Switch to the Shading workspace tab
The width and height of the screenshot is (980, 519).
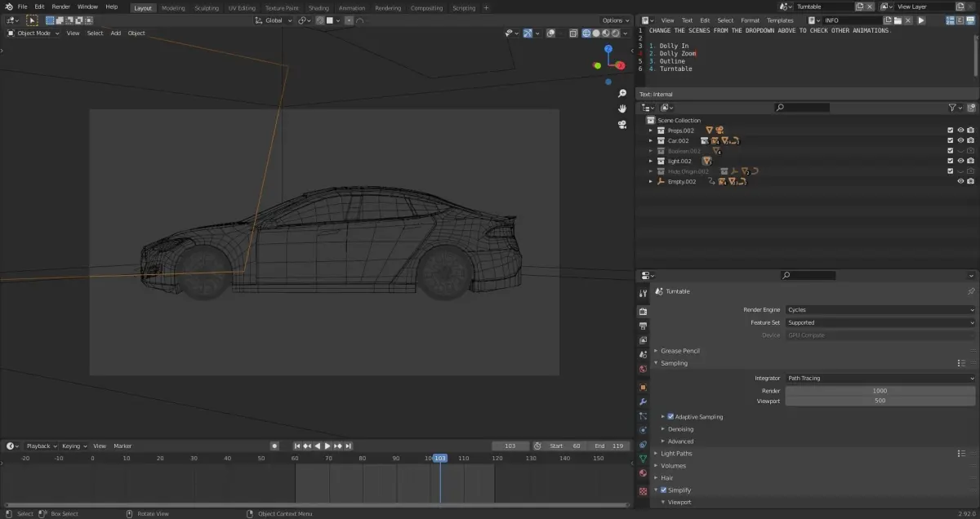click(318, 8)
